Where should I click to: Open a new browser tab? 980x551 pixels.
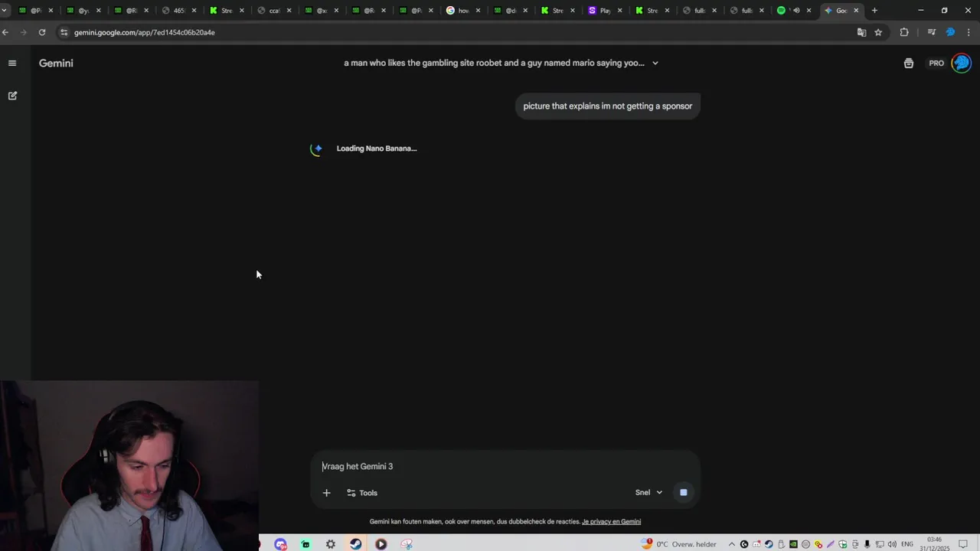874,11
